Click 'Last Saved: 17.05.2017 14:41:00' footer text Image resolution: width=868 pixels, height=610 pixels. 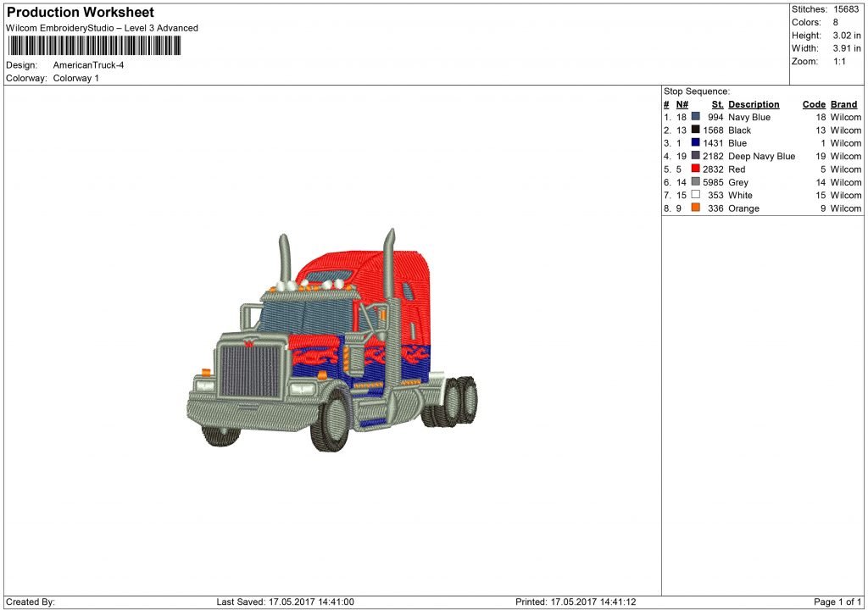(x=285, y=602)
